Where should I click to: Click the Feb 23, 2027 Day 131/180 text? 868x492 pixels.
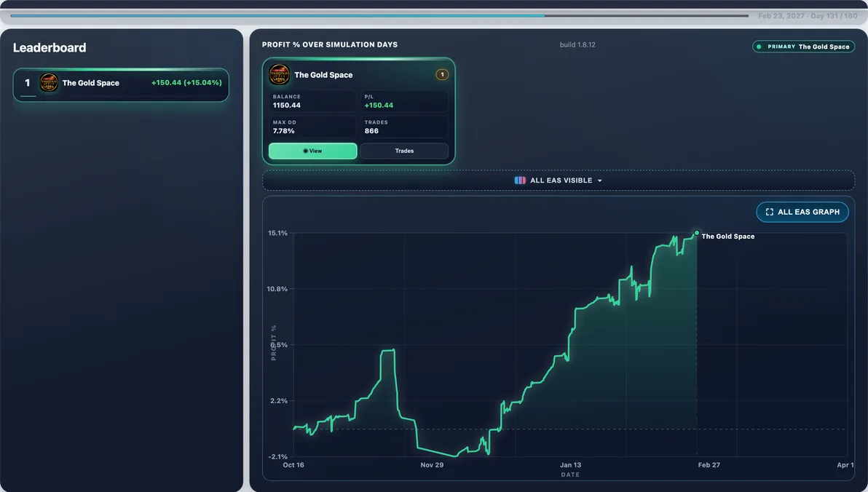(x=808, y=16)
